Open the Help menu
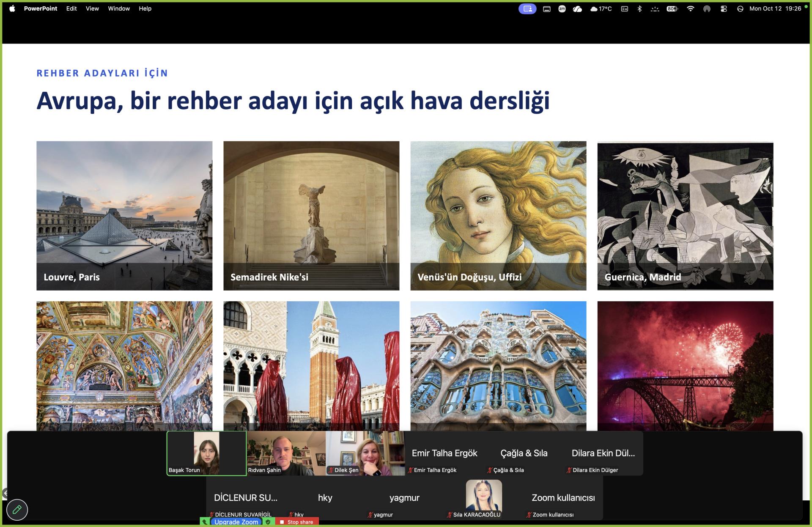Image resolution: width=812 pixels, height=527 pixels. pyautogui.click(x=145, y=8)
